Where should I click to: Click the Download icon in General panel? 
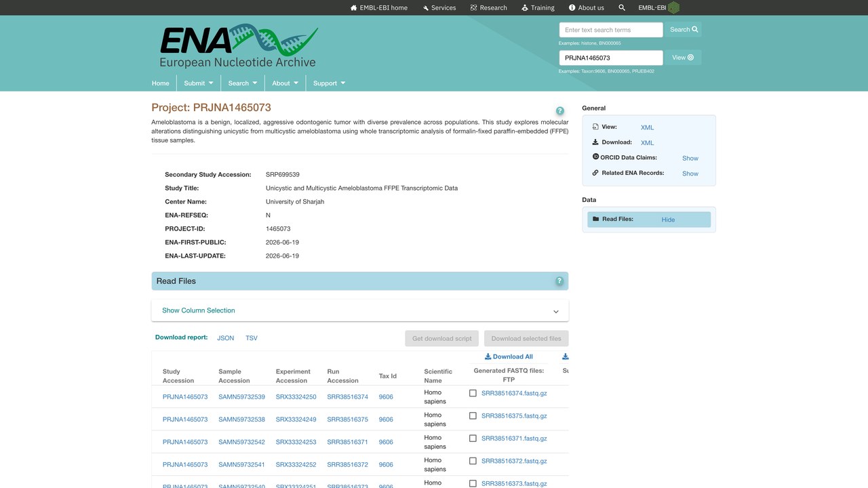click(x=595, y=142)
